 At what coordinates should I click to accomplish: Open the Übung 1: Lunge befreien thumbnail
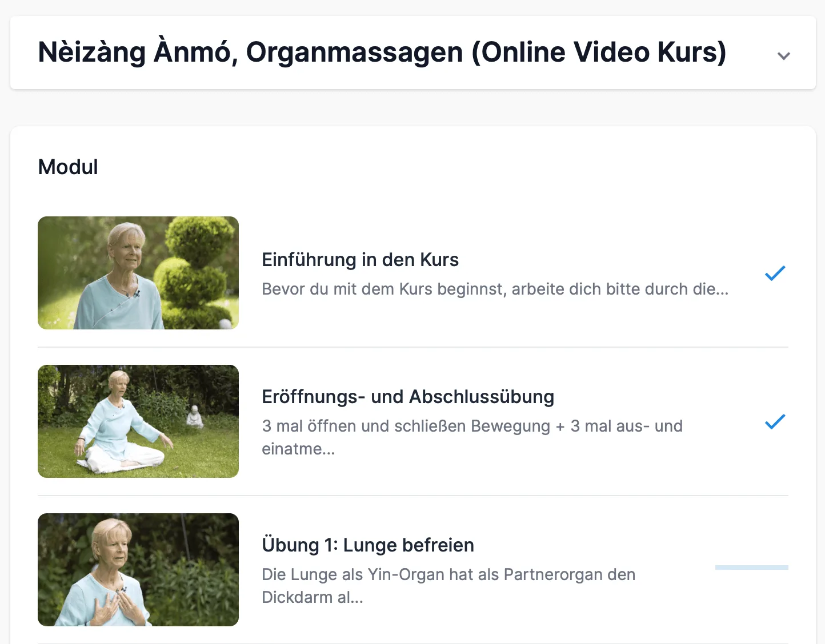tap(138, 570)
